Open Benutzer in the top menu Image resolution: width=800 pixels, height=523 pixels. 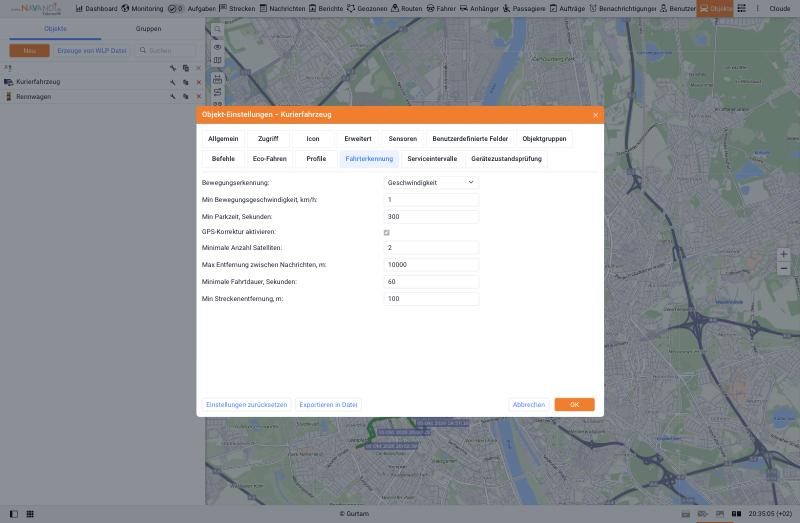pos(678,9)
